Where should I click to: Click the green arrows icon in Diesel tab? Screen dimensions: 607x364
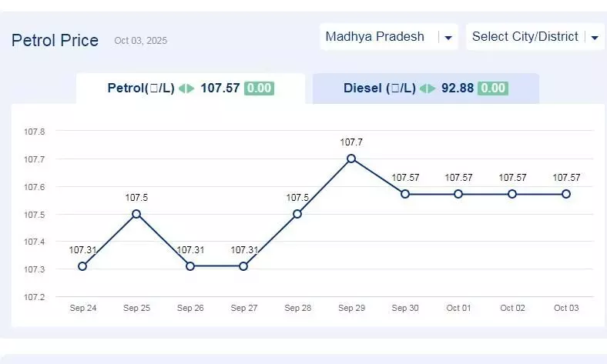click(x=428, y=88)
